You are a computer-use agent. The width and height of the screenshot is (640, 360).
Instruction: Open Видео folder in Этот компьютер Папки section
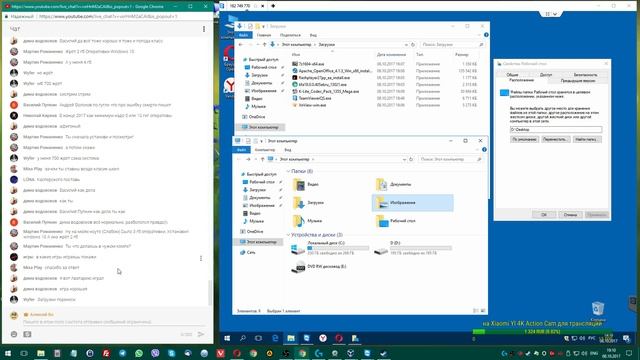coord(306,184)
